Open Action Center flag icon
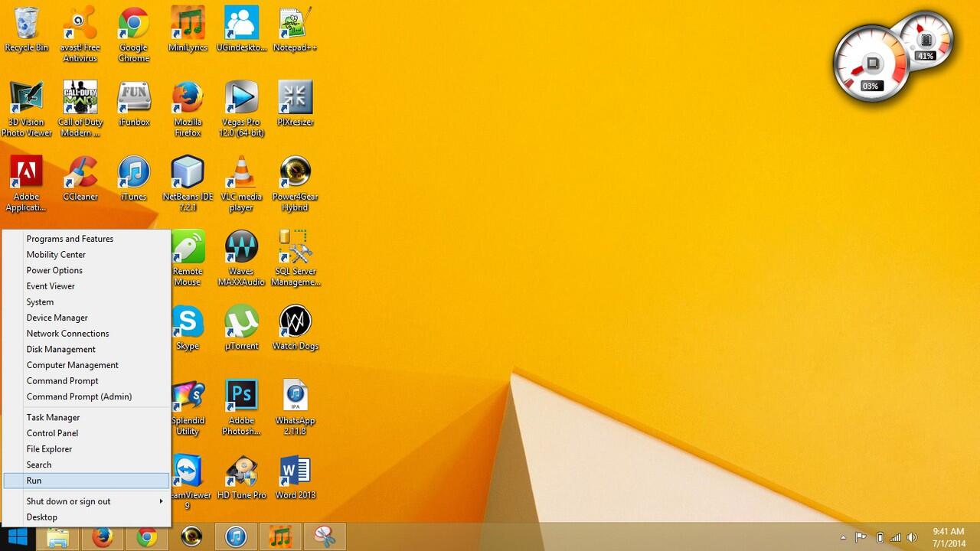Image resolution: width=980 pixels, height=551 pixels. point(861,537)
